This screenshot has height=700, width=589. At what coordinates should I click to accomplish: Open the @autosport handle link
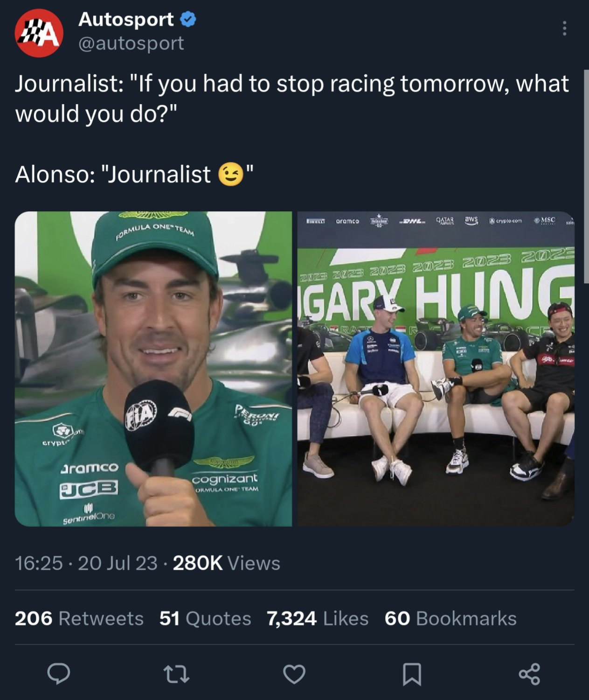pos(131,43)
